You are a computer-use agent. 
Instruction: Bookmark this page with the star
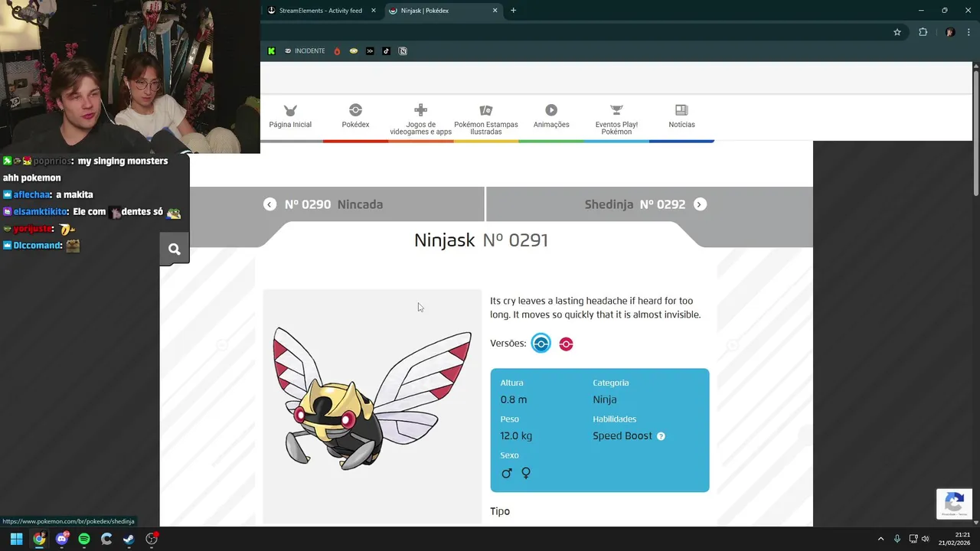[897, 32]
